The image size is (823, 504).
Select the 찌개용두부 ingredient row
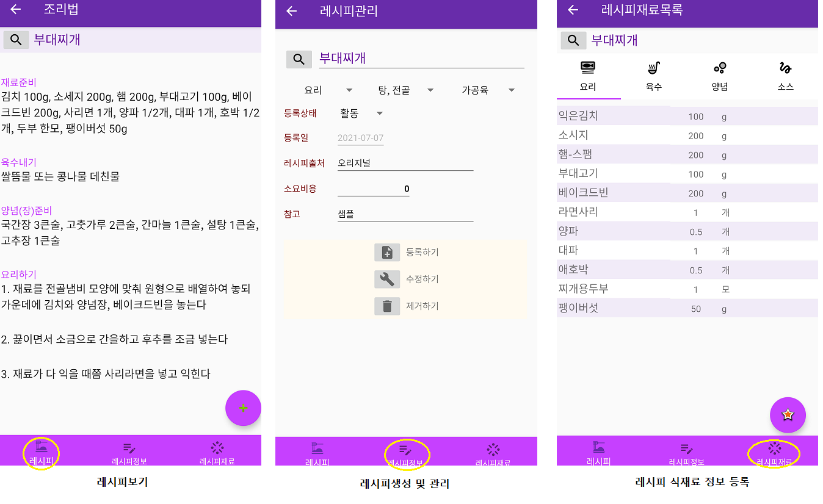point(687,289)
